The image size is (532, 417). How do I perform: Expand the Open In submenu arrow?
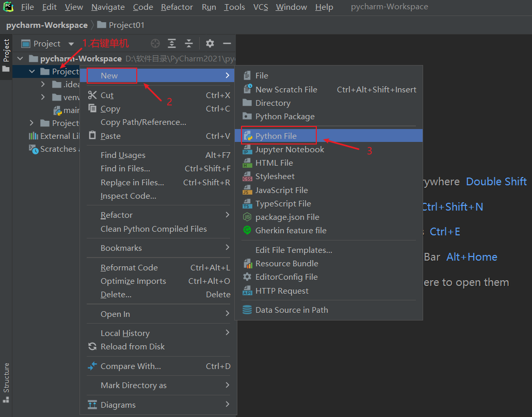click(228, 314)
